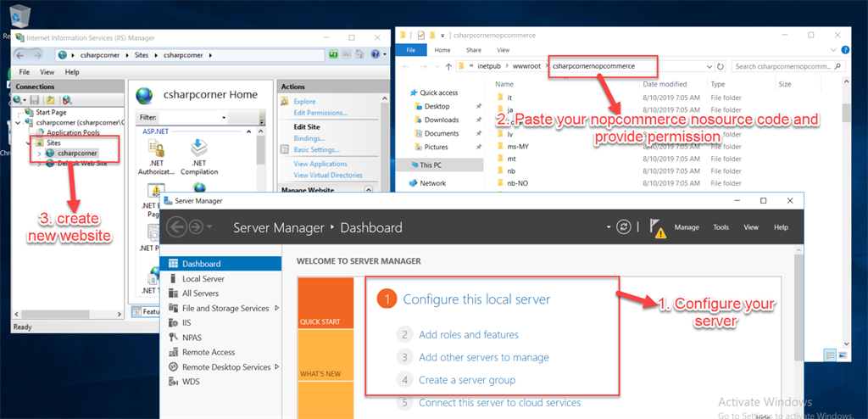The width and height of the screenshot is (868, 419).
Task: Click Connections save icon
Action: 34,100
